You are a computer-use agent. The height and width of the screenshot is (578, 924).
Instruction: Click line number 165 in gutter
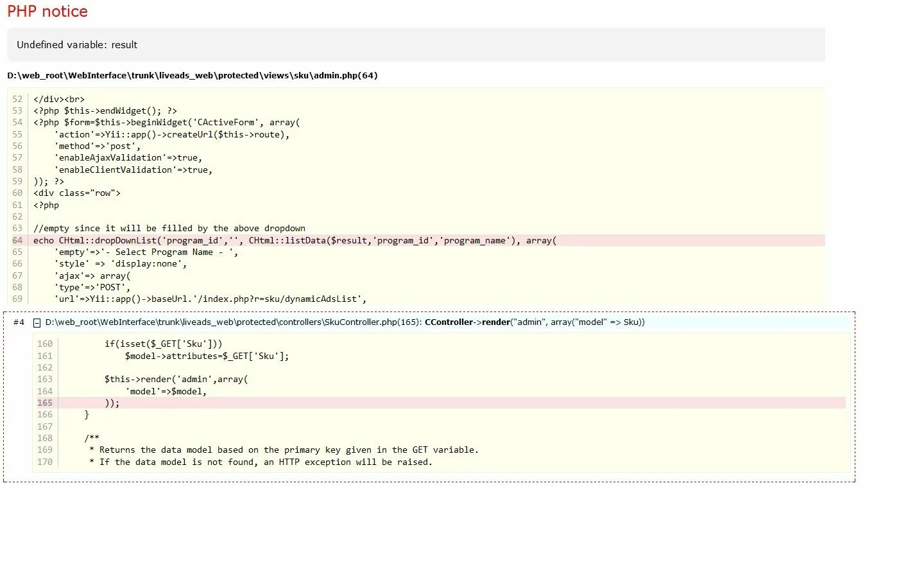[x=45, y=403]
